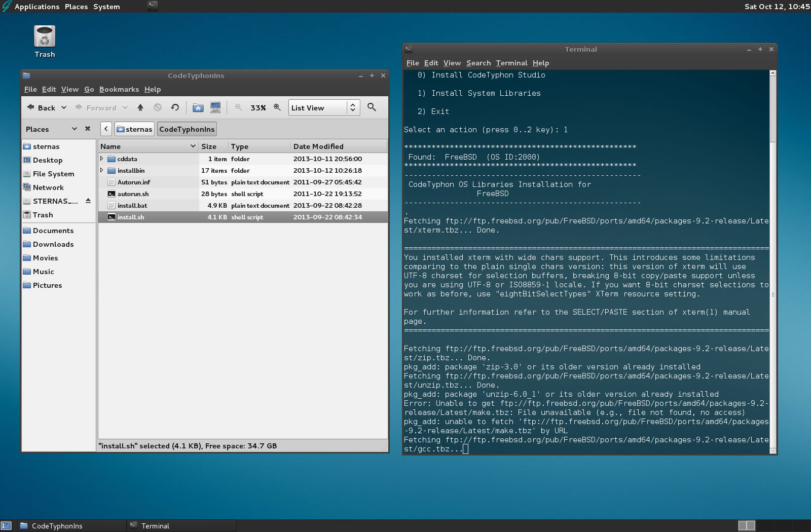Close the Places side pane
The image size is (811, 532).
click(88, 129)
